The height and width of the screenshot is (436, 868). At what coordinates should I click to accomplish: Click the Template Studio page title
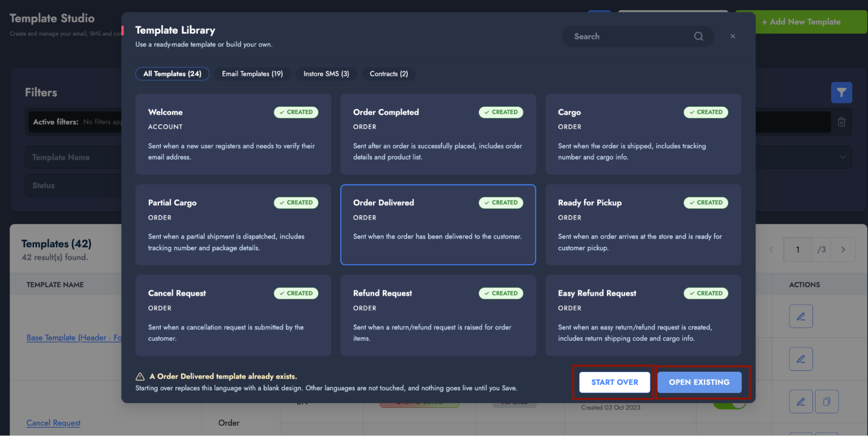pos(52,18)
